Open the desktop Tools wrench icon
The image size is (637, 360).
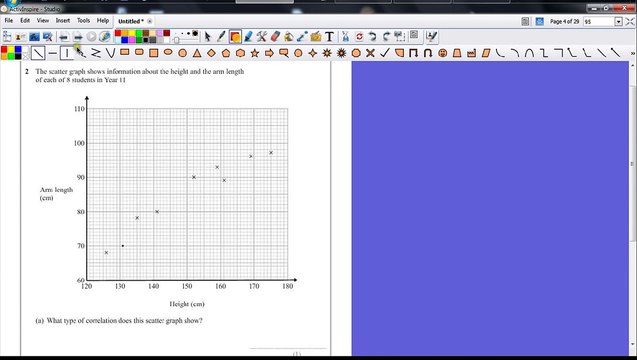pos(261,37)
